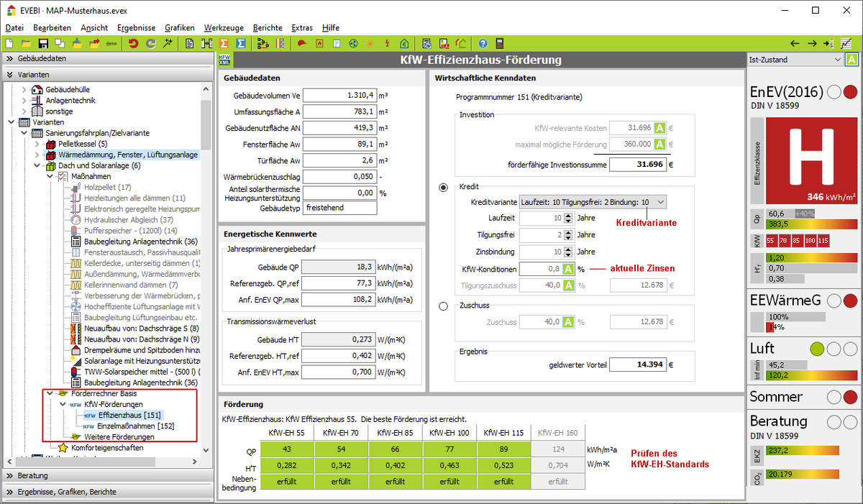This screenshot has width=863, height=504.
Task: Click the new file toolbar icon
Action: 9,43
